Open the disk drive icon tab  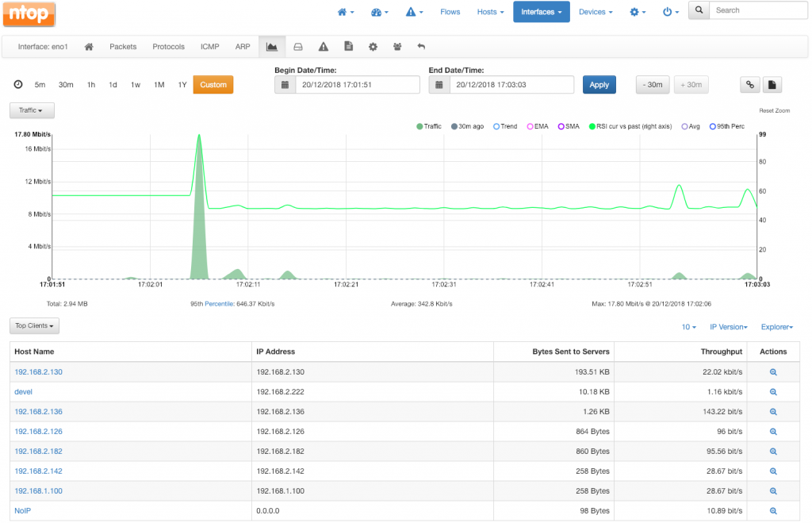pyautogui.click(x=298, y=47)
